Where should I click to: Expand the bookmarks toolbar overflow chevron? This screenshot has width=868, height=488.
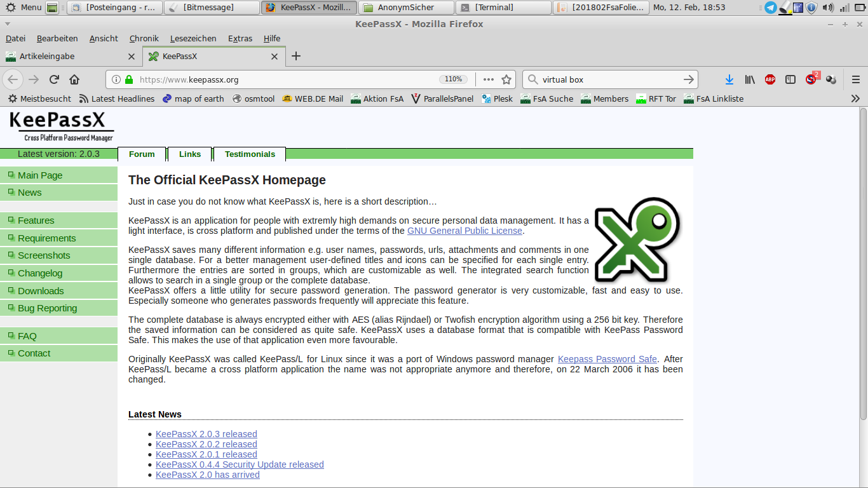pyautogui.click(x=855, y=98)
